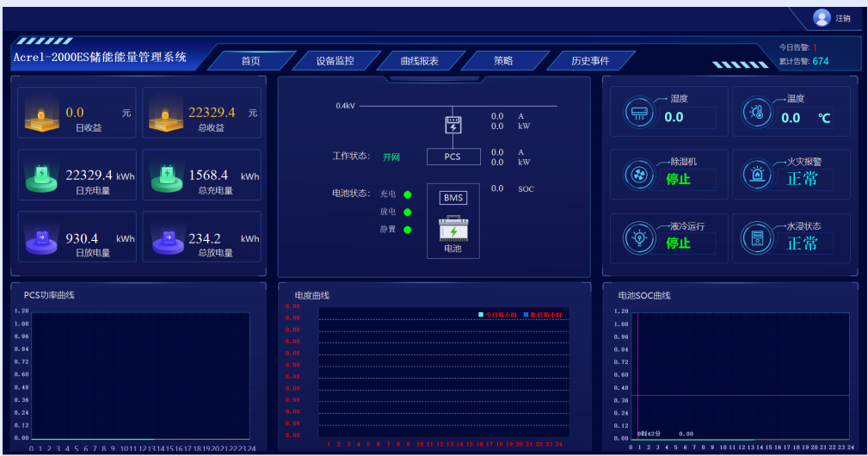Go to the 历史事件 tab
The image size is (868, 456).
(590, 61)
